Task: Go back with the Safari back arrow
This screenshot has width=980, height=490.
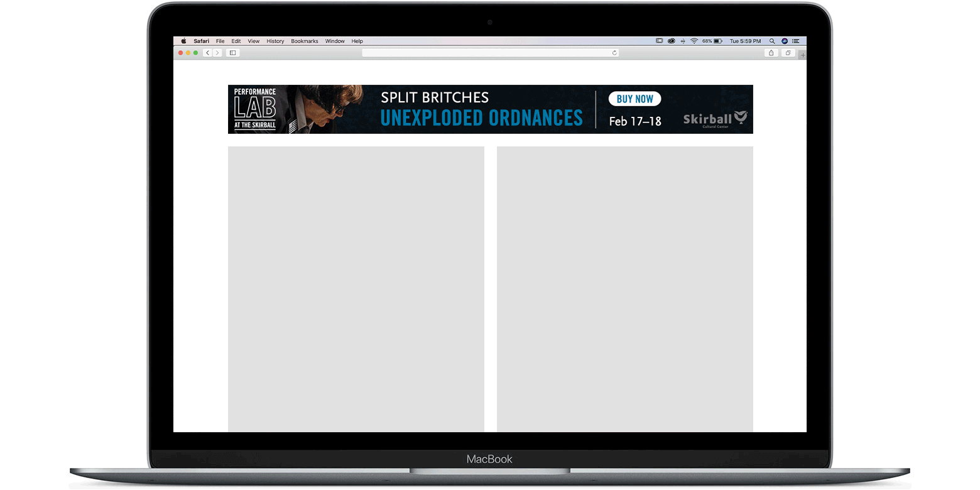Action: coord(207,53)
